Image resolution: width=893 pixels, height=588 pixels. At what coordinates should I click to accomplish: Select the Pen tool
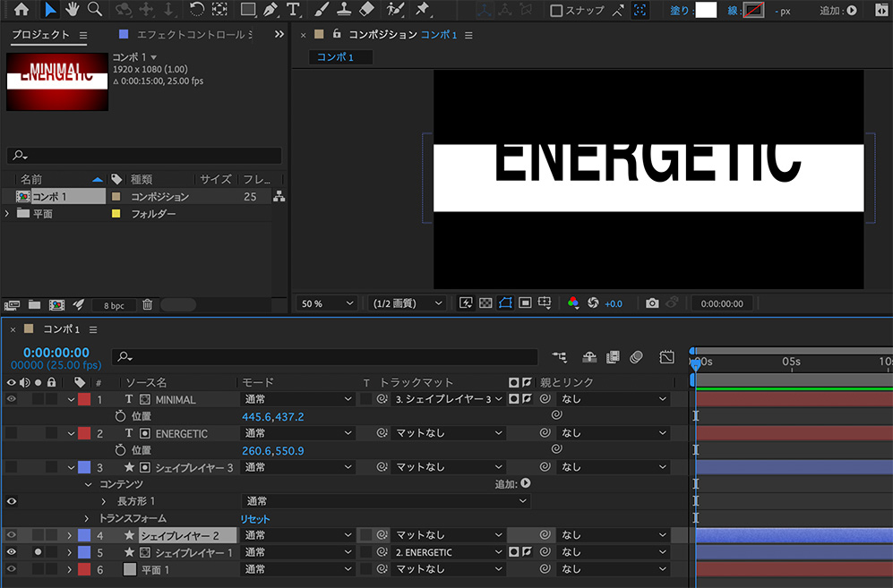tap(270, 10)
